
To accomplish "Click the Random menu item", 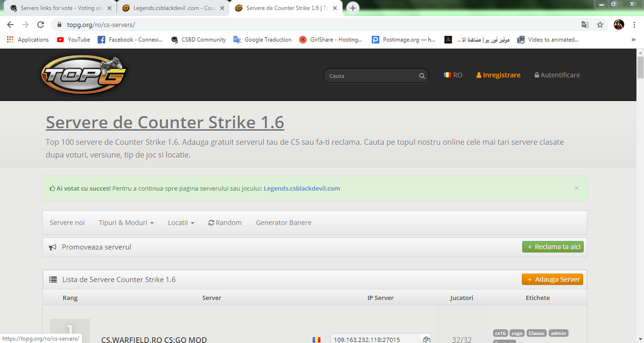I will [x=225, y=223].
